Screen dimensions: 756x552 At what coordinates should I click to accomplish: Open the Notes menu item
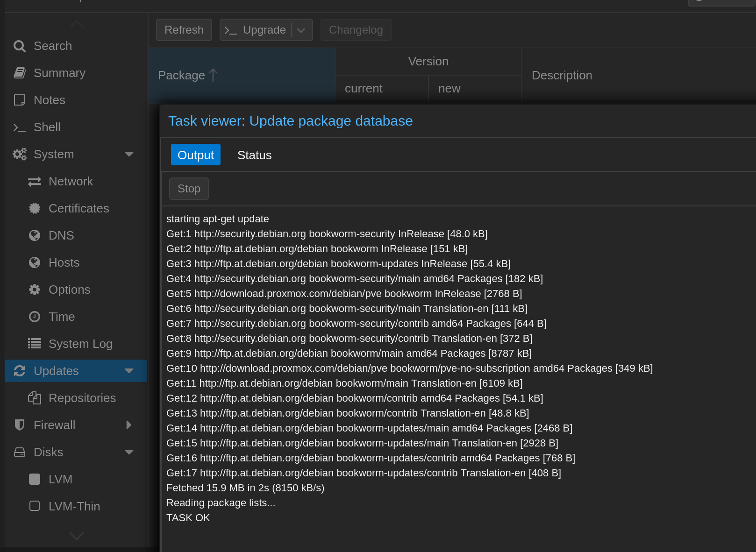coord(76,100)
